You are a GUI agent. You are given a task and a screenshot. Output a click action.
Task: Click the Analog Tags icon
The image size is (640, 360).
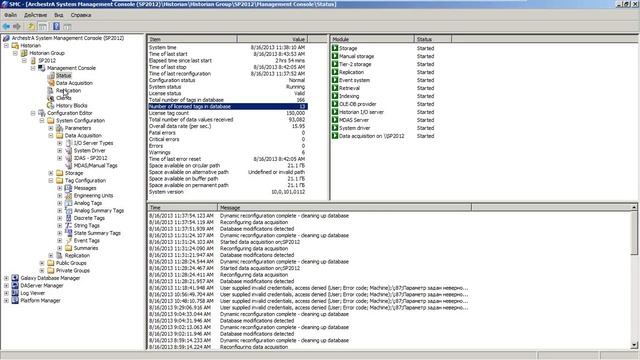pyautogui.click(x=69, y=203)
